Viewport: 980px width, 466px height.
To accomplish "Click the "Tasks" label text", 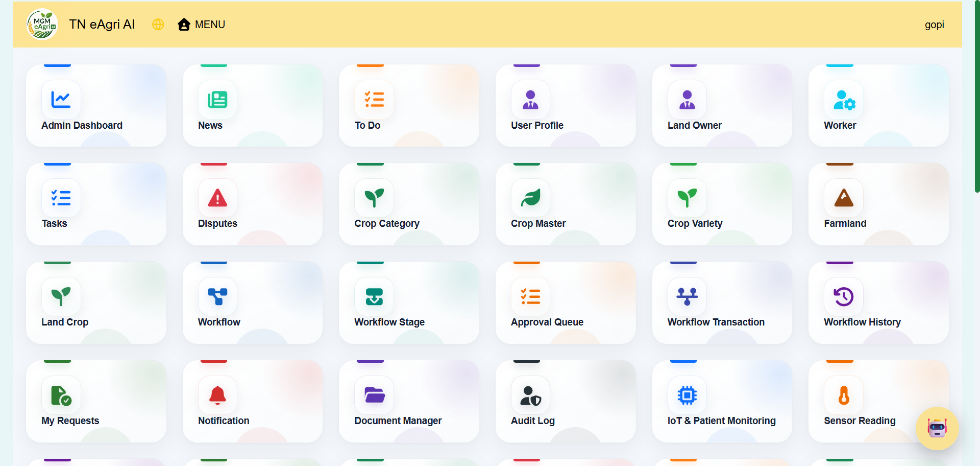I will [x=54, y=223].
